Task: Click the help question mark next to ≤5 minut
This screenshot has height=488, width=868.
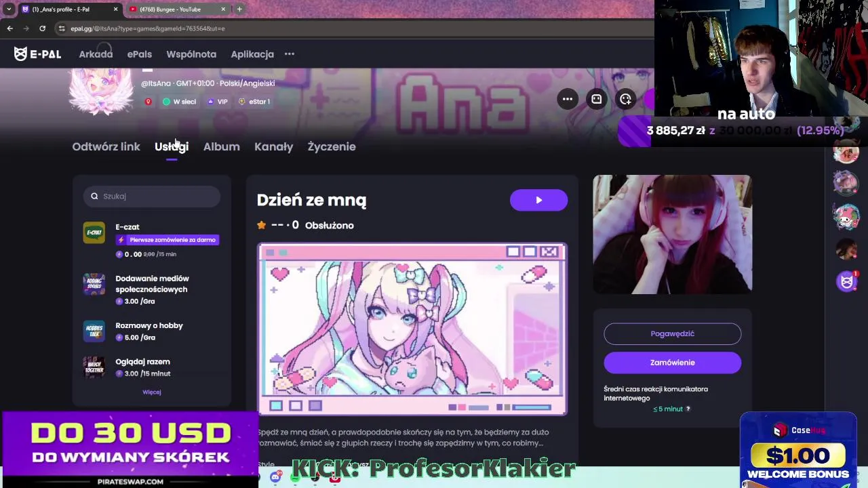Action: point(688,409)
